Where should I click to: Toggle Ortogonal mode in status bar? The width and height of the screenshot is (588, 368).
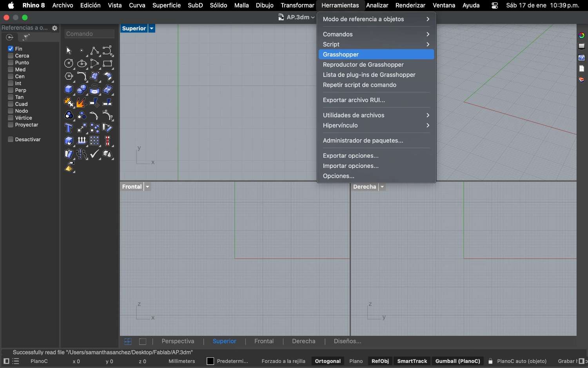(x=328, y=361)
